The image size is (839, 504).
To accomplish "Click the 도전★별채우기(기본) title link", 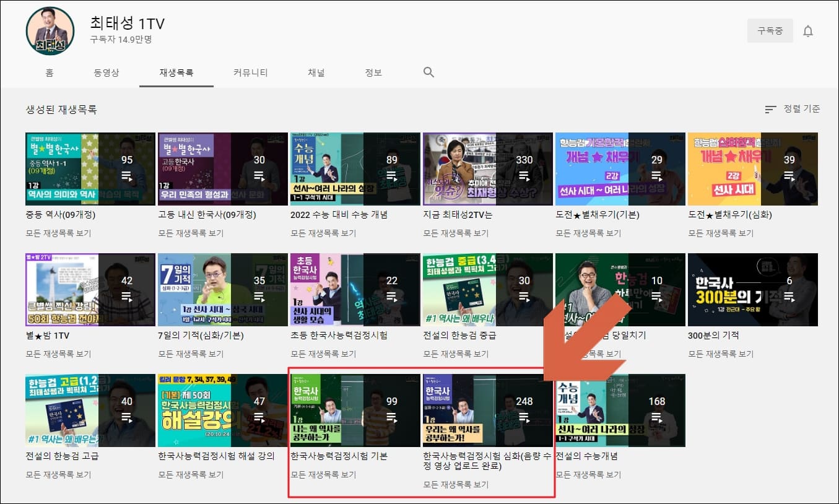I will pos(598,215).
